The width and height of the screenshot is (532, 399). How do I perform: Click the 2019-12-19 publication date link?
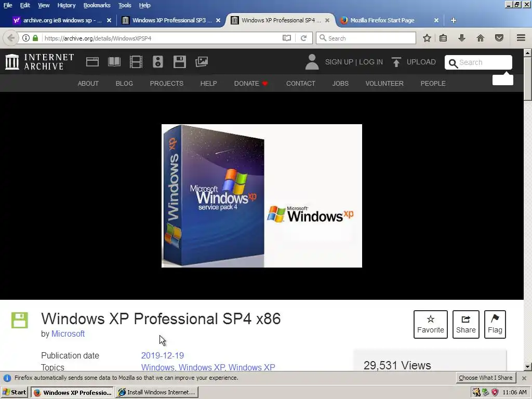[x=163, y=355]
